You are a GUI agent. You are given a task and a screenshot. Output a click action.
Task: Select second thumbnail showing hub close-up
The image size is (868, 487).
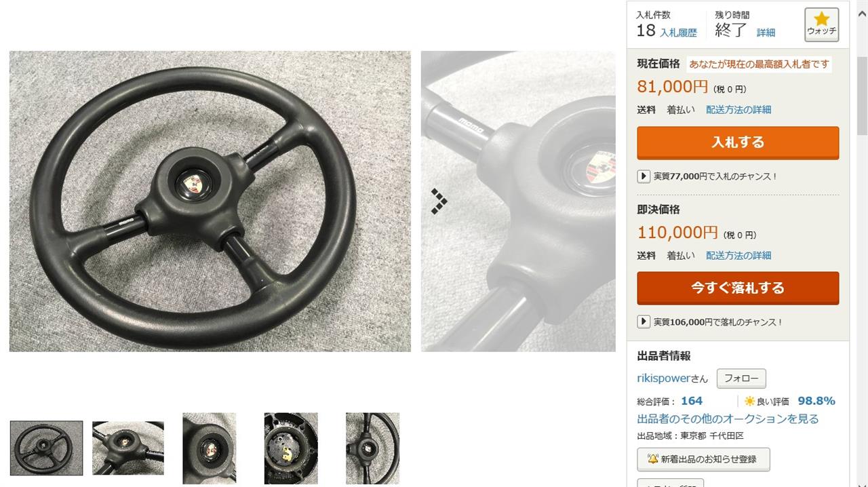click(x=128, y=448)
